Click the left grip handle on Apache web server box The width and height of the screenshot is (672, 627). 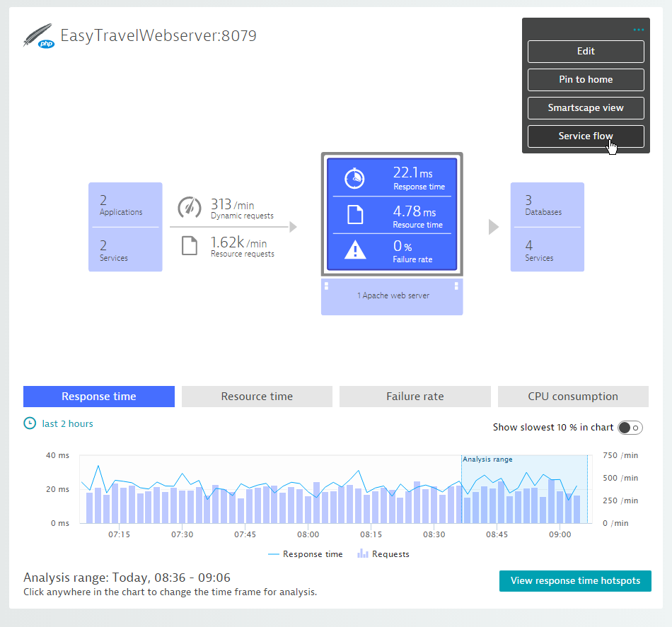[327, 286]
